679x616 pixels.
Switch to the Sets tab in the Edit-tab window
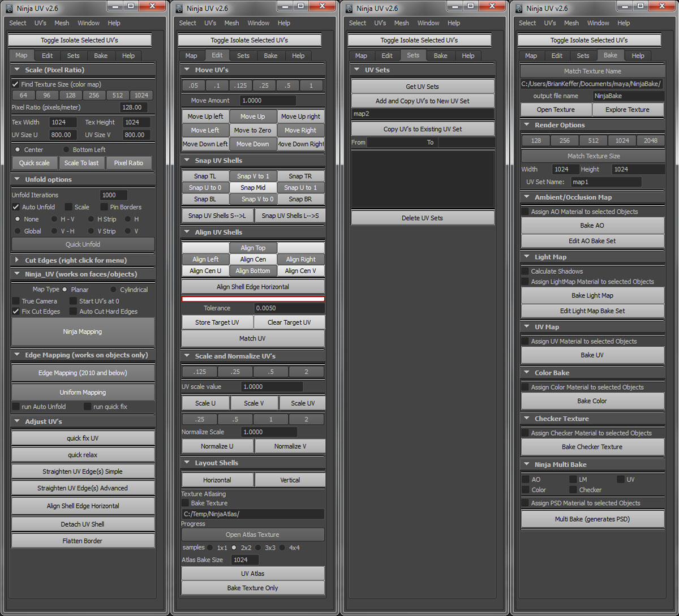tap(243, 55)
